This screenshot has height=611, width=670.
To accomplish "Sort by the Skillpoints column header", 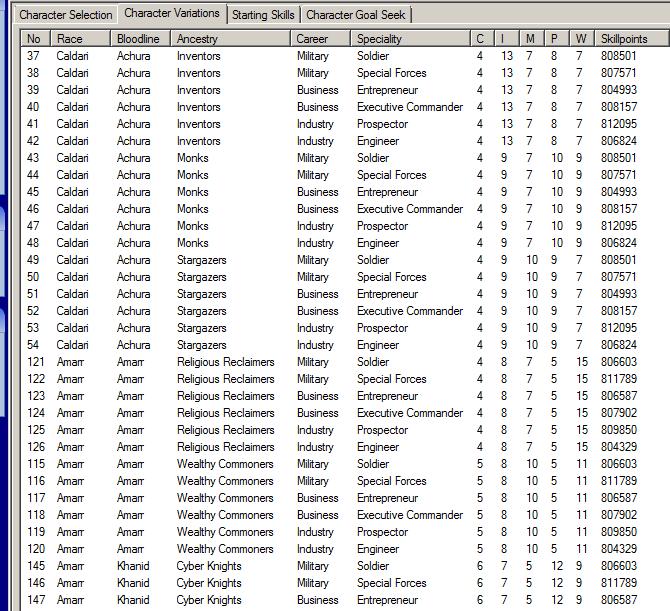I will click(x=631, y=38).
